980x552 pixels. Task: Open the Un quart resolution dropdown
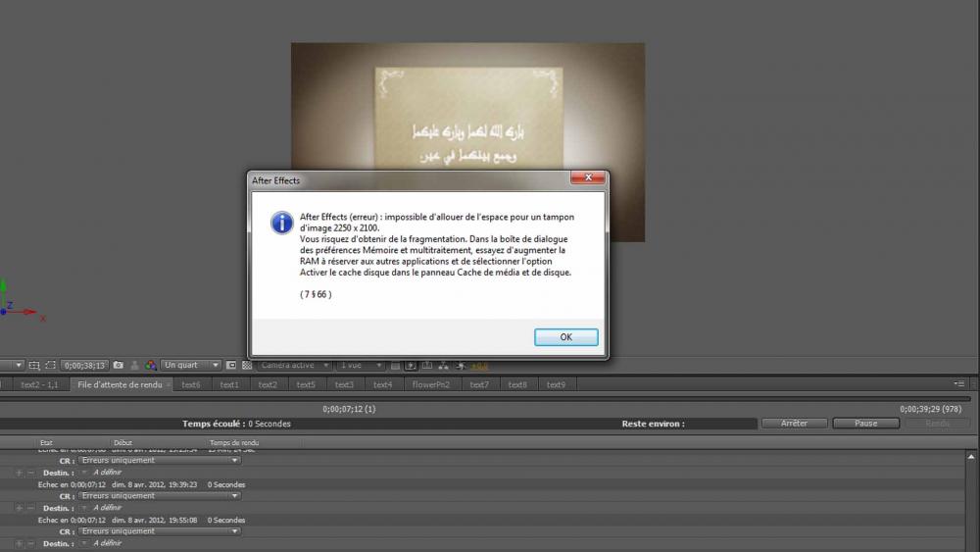coord(191,365)
